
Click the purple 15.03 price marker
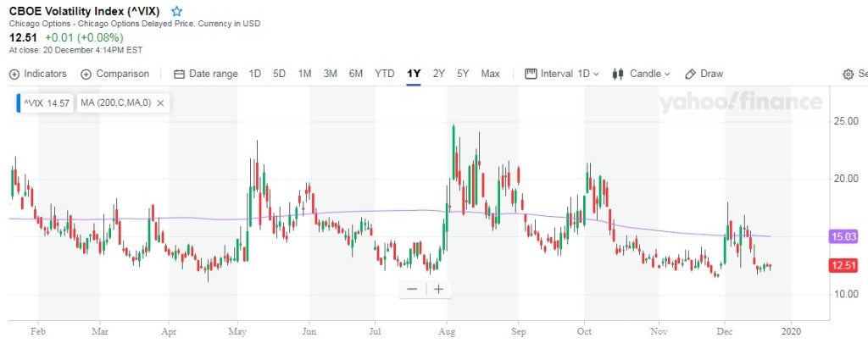(x=843, y=236)
